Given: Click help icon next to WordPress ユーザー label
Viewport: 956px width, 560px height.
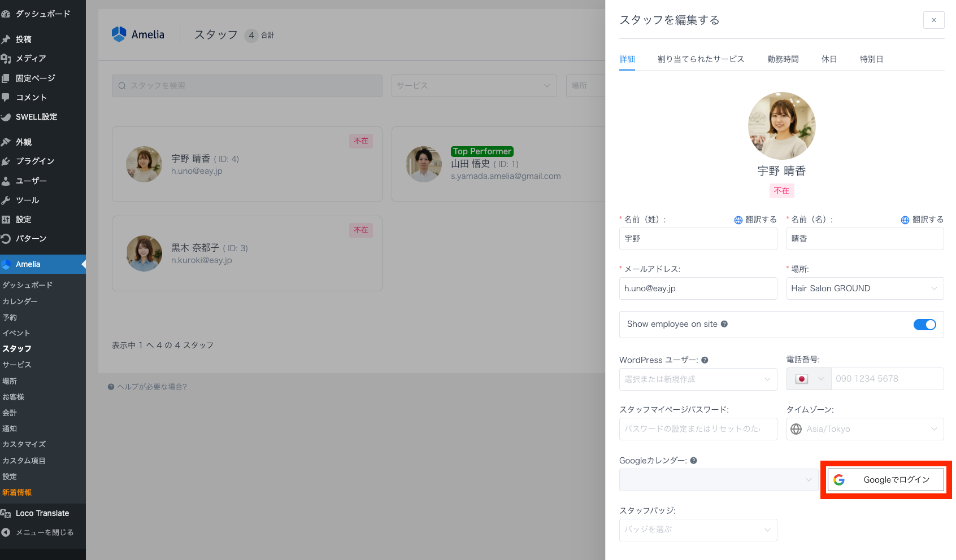Looking at the screenshot, I should [705, 360].
